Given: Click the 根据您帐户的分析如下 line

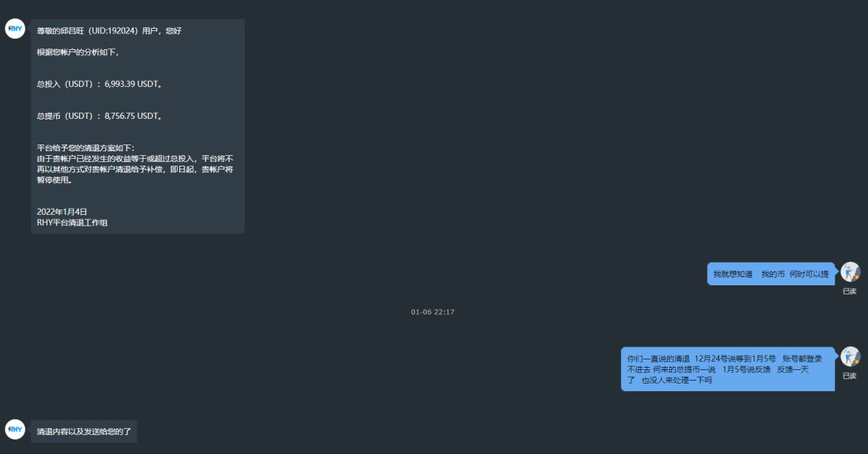Looking at the screenshot, I should [x=78, y=52].
